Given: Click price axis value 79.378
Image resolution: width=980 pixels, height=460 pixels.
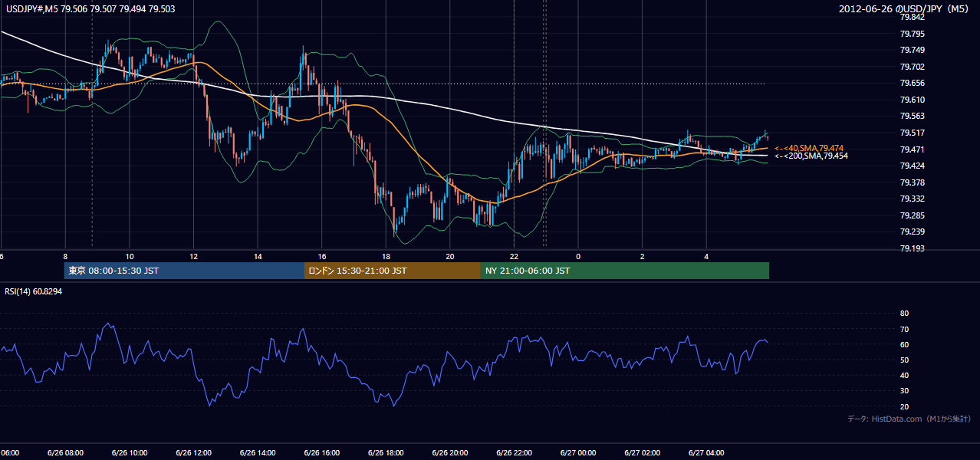Looking at the screenshot, I should click(912, 182).
